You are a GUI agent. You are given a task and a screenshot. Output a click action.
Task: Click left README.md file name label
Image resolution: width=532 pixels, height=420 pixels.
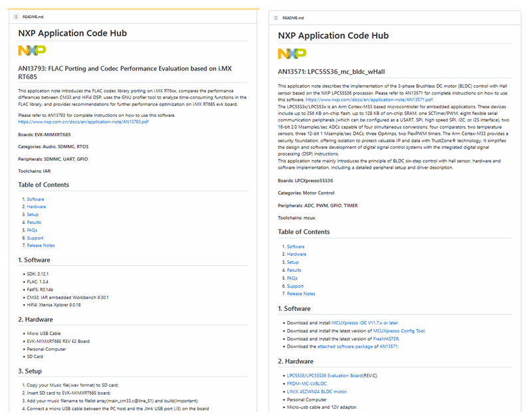tap(33, 17)
